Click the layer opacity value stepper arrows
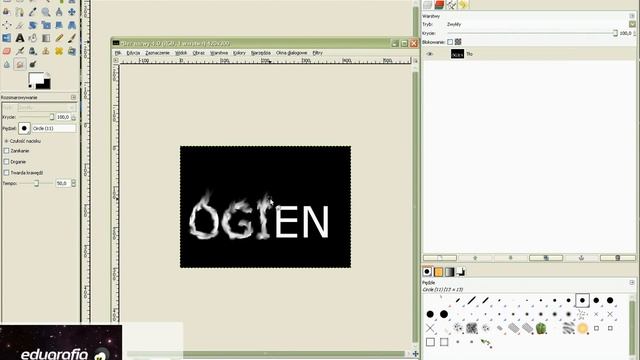 634,33
